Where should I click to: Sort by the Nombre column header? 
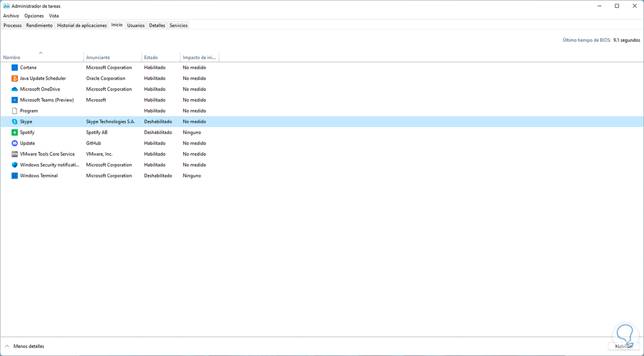pyautogui.click(x=42, y=57)
